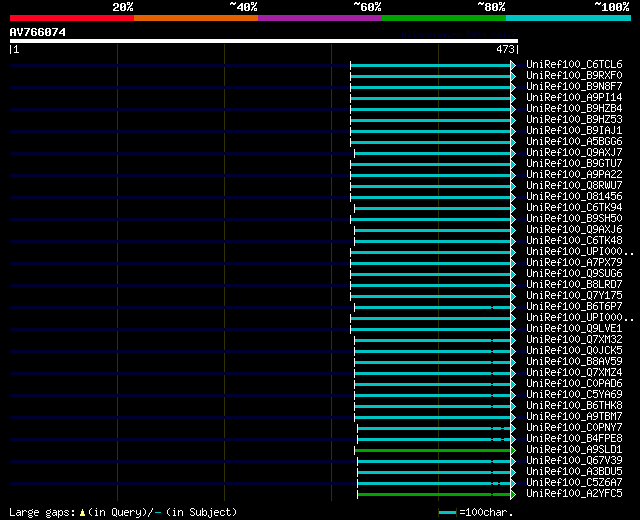Click the yellow in-Query gap marker icon
Image resolution: width=640 pixels, height=520 pixels.
coord(82,512)
